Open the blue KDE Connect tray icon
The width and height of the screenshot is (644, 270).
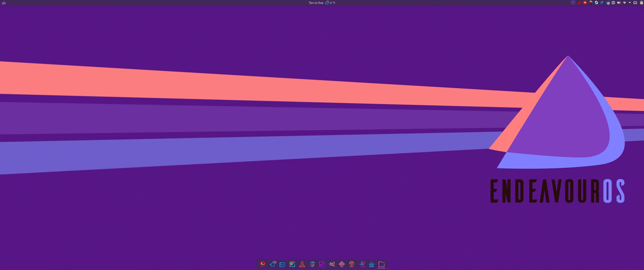pos(602,3)
